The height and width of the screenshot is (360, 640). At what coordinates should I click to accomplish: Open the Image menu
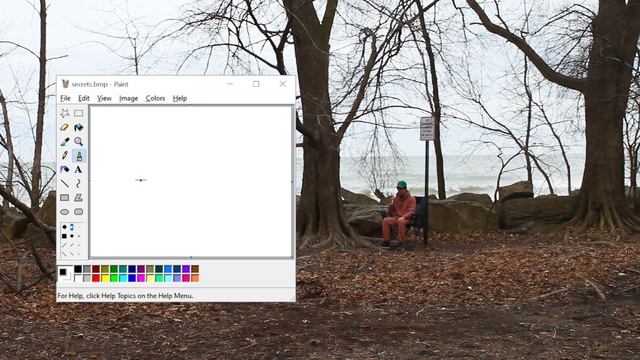[x=129, y=98]
